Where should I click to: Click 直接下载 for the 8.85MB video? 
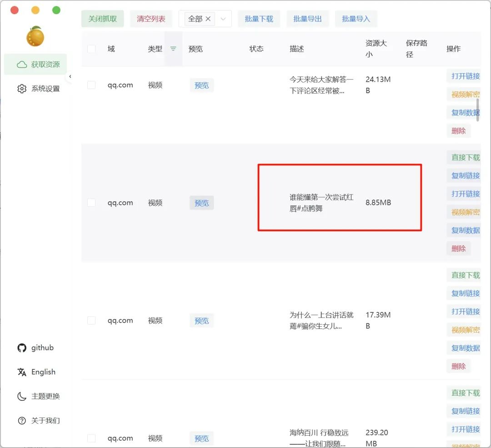[x=465, y=158]
